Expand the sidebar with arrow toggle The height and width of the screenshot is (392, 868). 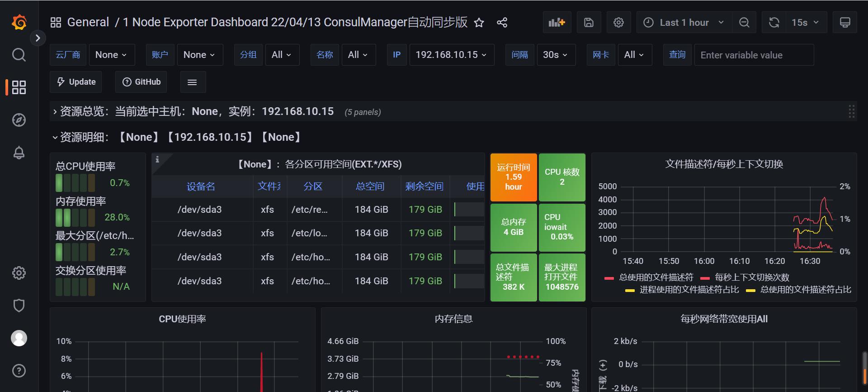point(38,38)
